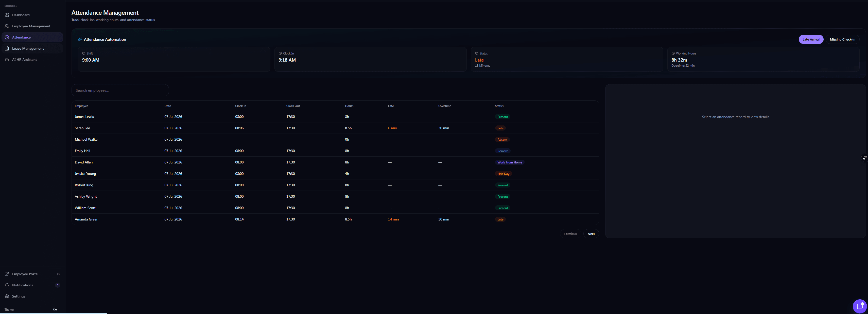This screenshot has height=314, width=868.
Task: Click the clock icon beside Shift
Action: tap(83, 53)
